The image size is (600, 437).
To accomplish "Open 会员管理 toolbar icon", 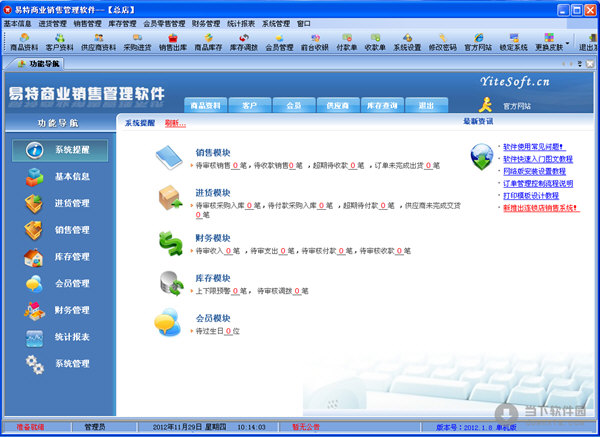I will [279, 42].
